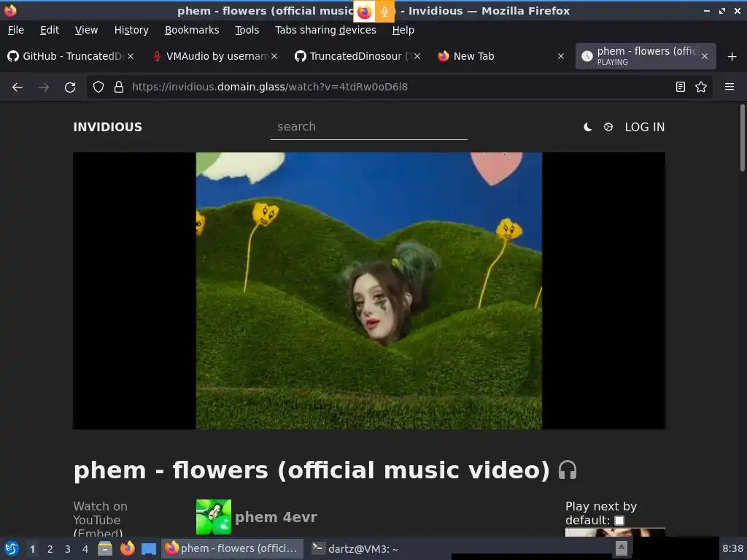Click the phem 4evr channel avatar
The height and width of the screenshot is (560, 747).
coord(214,517)
